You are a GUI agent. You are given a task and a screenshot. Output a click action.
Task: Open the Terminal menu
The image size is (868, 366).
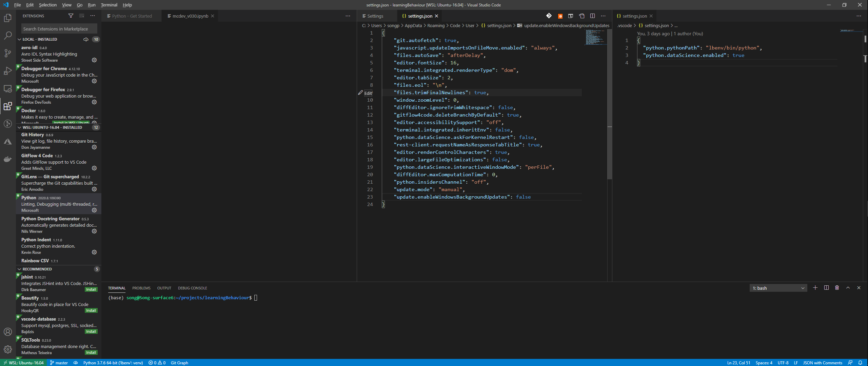tap(109, 5)
